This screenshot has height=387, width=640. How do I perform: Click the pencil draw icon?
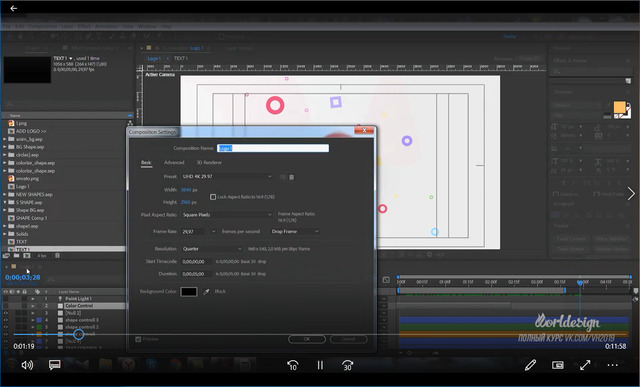[530, 365]
